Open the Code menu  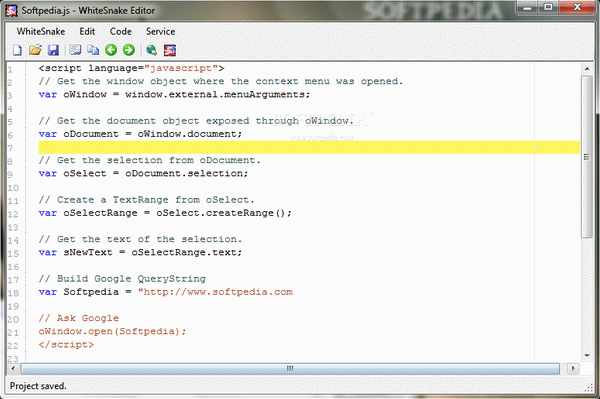tap(121, 31)
